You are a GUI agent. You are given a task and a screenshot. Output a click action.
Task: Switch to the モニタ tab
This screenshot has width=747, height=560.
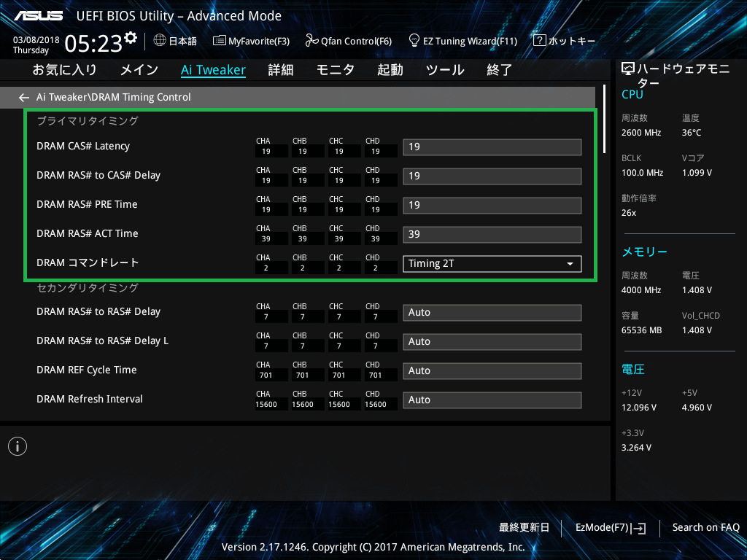[336, 70]
